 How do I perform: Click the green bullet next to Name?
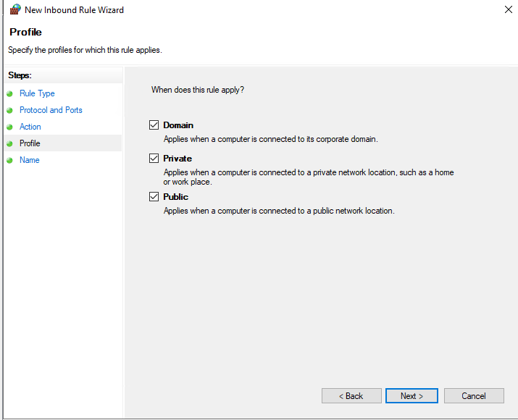[x=9, y=161]
